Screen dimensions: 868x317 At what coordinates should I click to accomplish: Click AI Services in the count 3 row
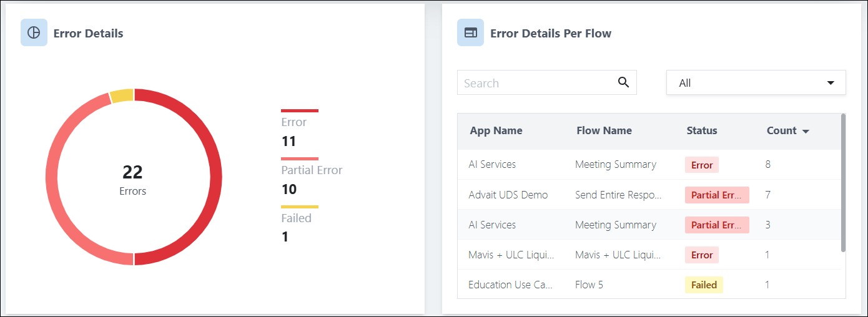click(x=492, y=225)
